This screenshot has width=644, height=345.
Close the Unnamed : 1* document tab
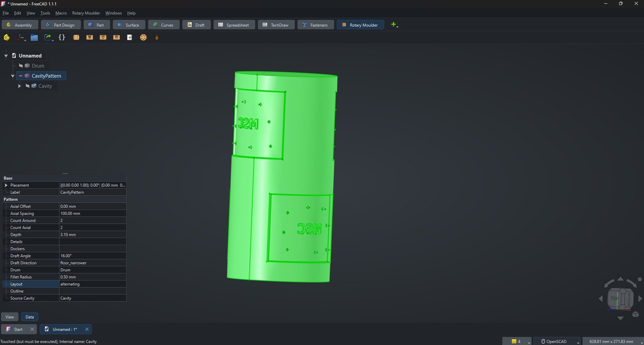87,329
